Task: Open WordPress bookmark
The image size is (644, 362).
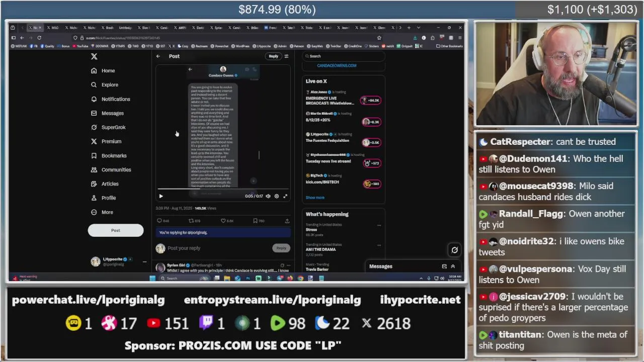Action: pos(240,46)
